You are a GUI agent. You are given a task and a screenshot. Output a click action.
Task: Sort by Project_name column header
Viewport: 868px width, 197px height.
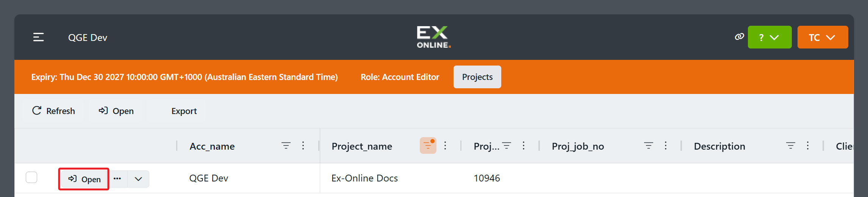(x=362, y=146)
